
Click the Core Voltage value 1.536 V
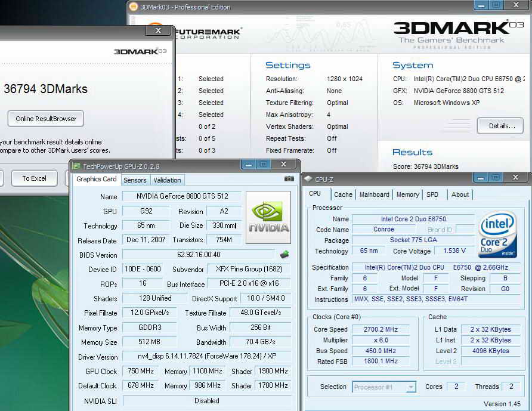click(454, 251)
